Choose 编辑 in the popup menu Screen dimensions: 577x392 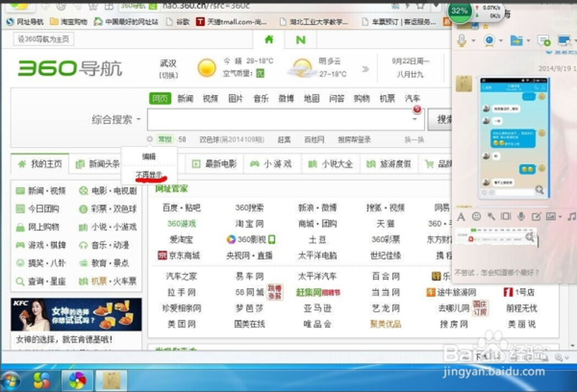click(x=149, y=156)
